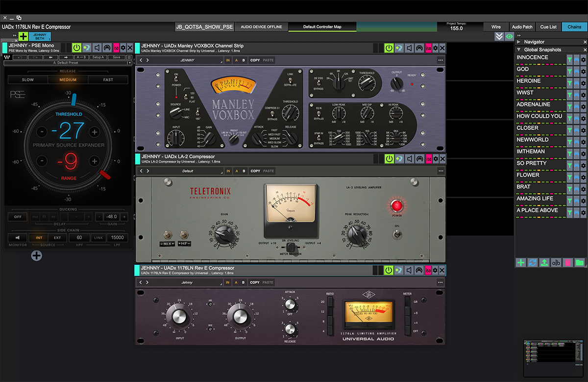
Task: Click the speaker icon on Manley VOXBOX
Action: (410, 48)
